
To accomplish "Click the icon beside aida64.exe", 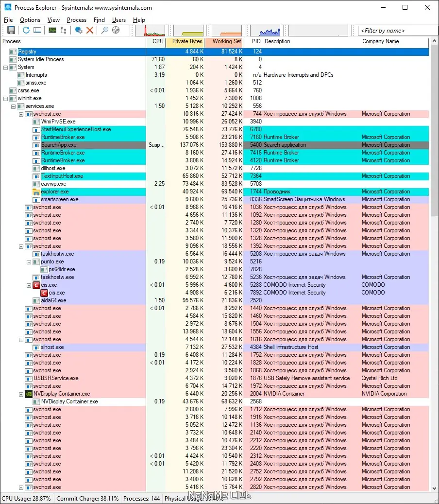I will 36,300.
